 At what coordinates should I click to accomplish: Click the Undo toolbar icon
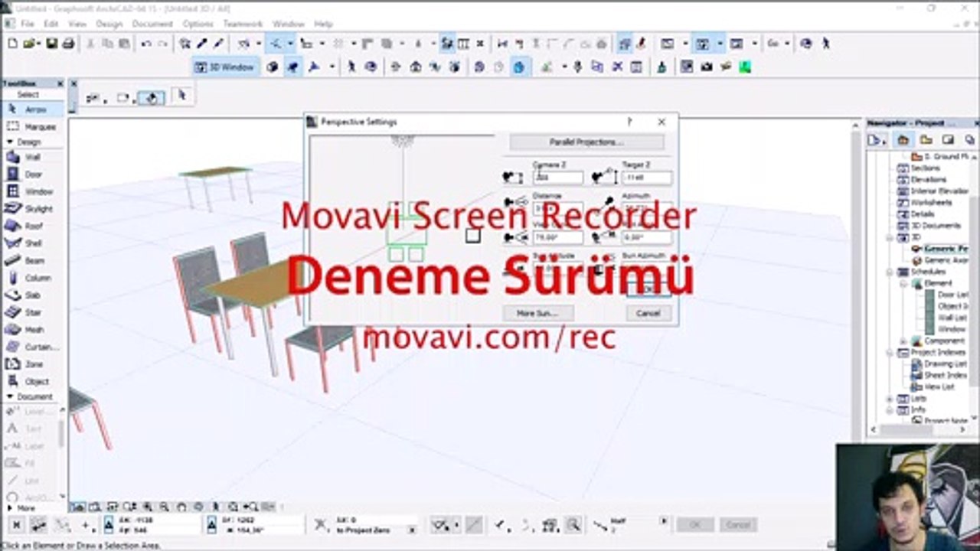[x=145, y=44]
